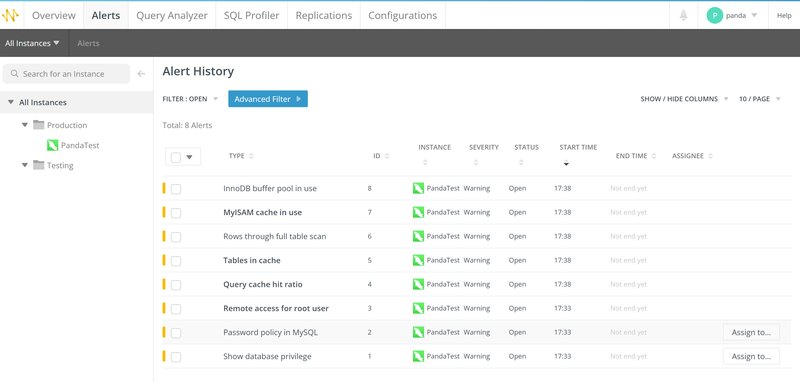
Task: Open the Configurations tab
Action: coord(403,15)
